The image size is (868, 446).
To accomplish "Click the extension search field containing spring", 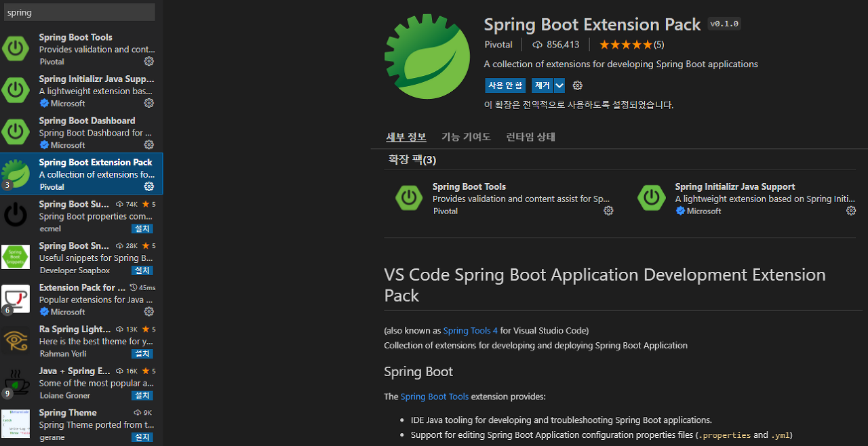I will click(x=79, y=12).
